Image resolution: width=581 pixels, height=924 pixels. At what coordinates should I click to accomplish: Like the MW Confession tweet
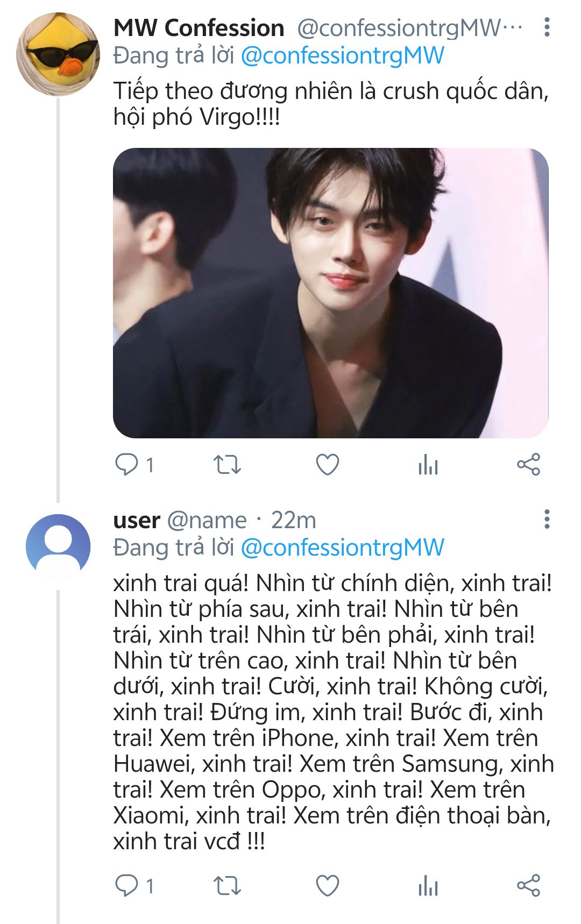pyautogui.click(x=327, y=465)
